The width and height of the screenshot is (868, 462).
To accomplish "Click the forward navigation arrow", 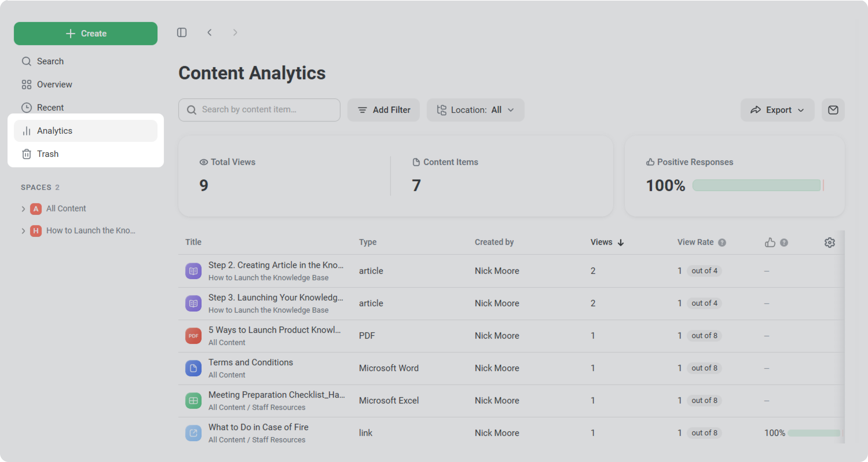I will tap(235, 33).
